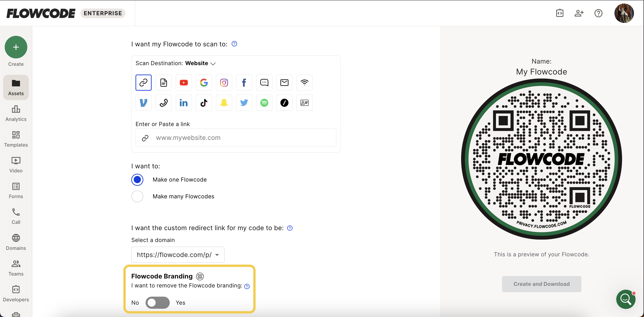Choose the WiFi destination icon
The height and width of the screenshot is (317, 644).
tap(305, 82)
